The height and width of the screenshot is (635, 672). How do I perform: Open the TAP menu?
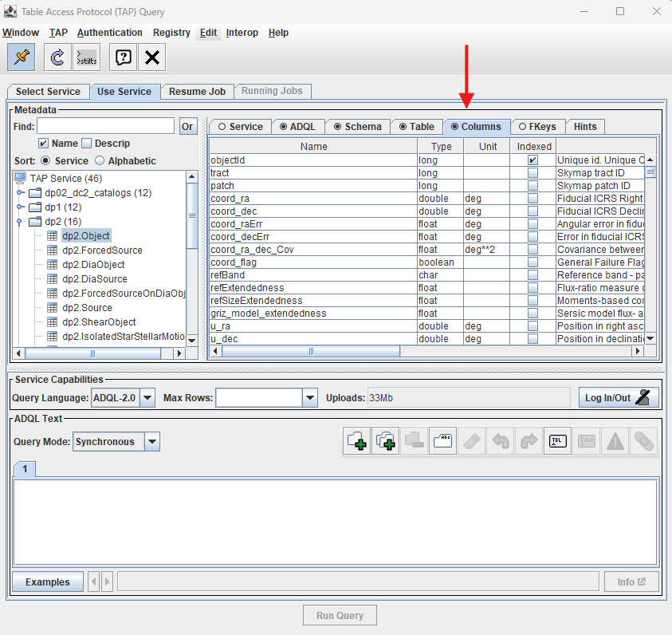(58, 33)
